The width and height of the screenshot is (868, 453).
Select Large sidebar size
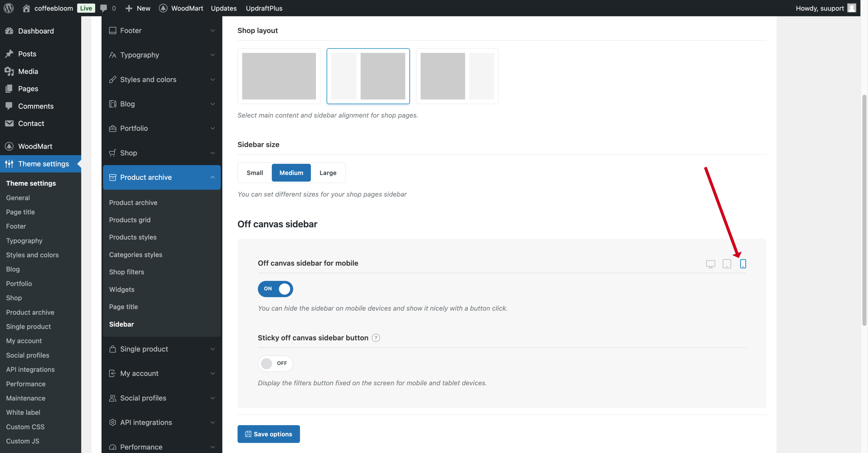pyautogui.click(x=328, y=173)
